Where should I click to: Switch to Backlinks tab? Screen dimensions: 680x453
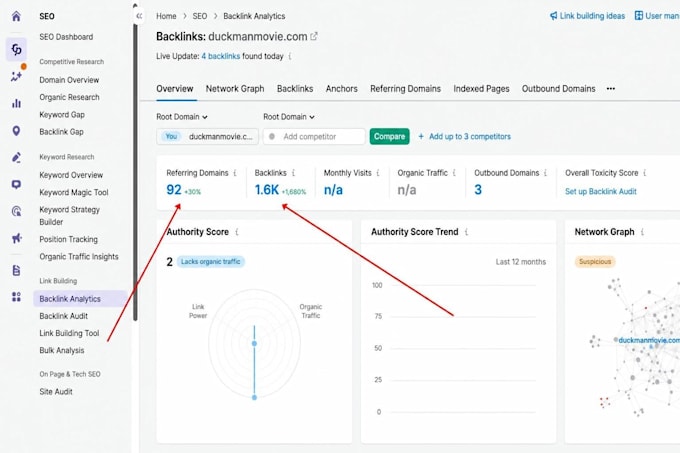click(x=295, y=88)
